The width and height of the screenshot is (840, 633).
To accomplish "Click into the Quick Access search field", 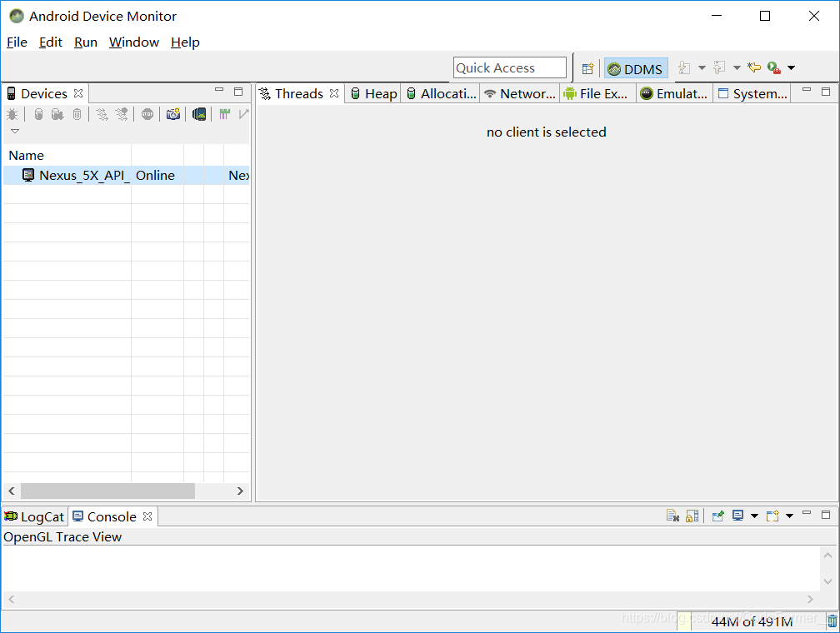I will point(509,68).
